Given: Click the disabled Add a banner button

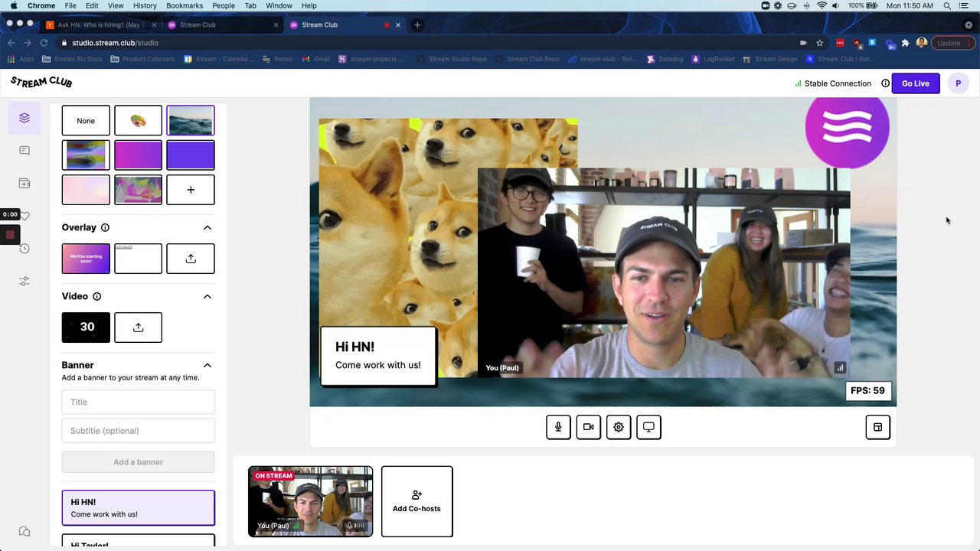Looking at the screenshot, I should click(138, 462).
